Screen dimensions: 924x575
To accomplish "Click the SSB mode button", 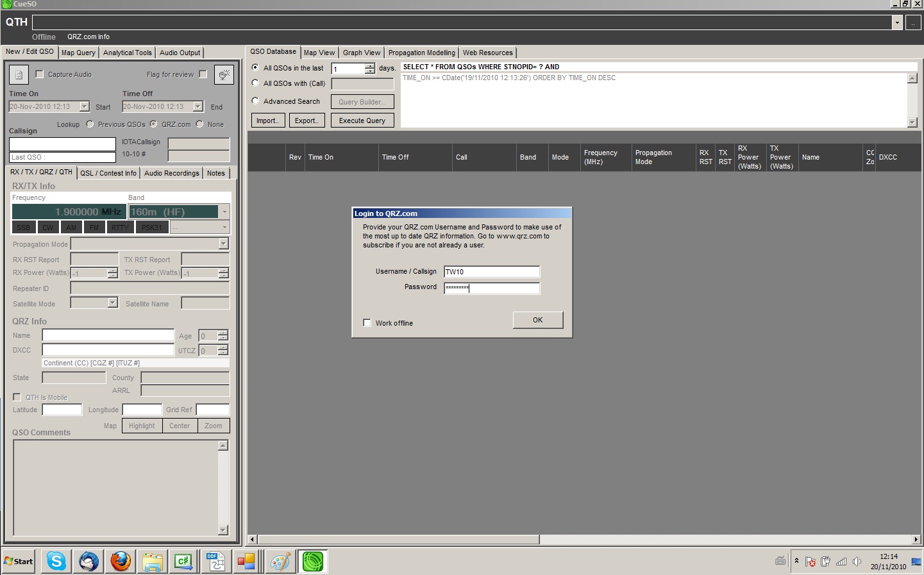I will 24,228.
